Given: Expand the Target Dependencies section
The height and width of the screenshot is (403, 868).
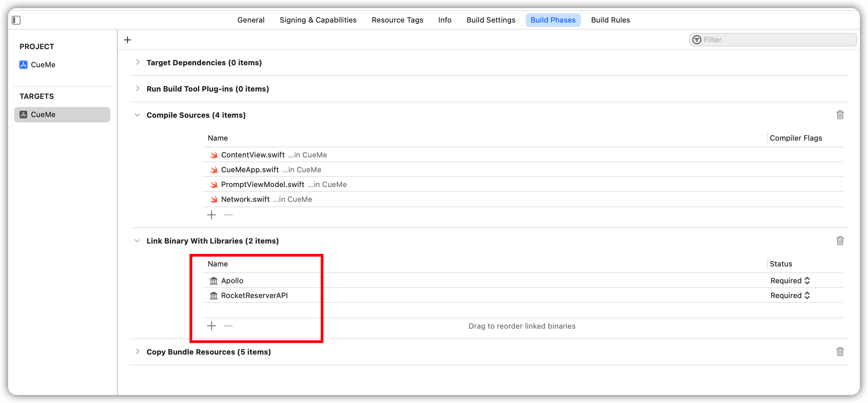Looking at the screenshot, I should coord(137,62).
